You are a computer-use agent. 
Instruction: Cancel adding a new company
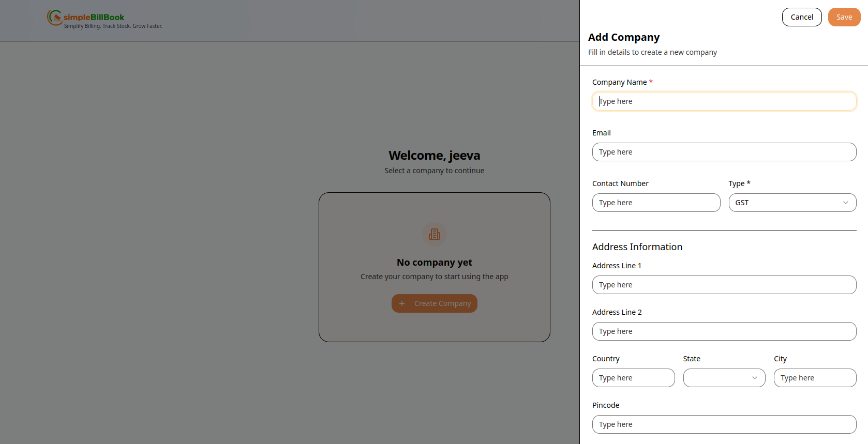point(802,17)
